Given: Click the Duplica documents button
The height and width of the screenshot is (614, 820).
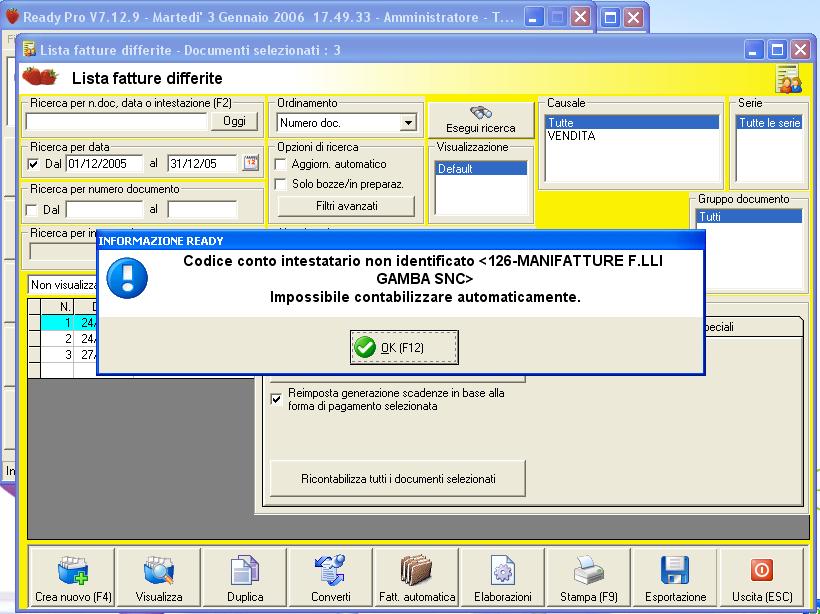Looking at the screenshot, I should tap(245, 578).
